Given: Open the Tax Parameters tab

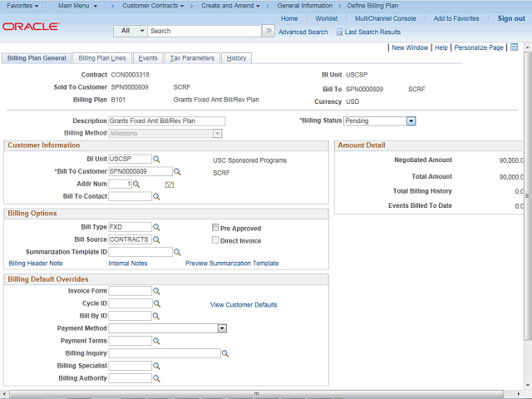Looking at the screenshot, I should (x=192, y=58).
